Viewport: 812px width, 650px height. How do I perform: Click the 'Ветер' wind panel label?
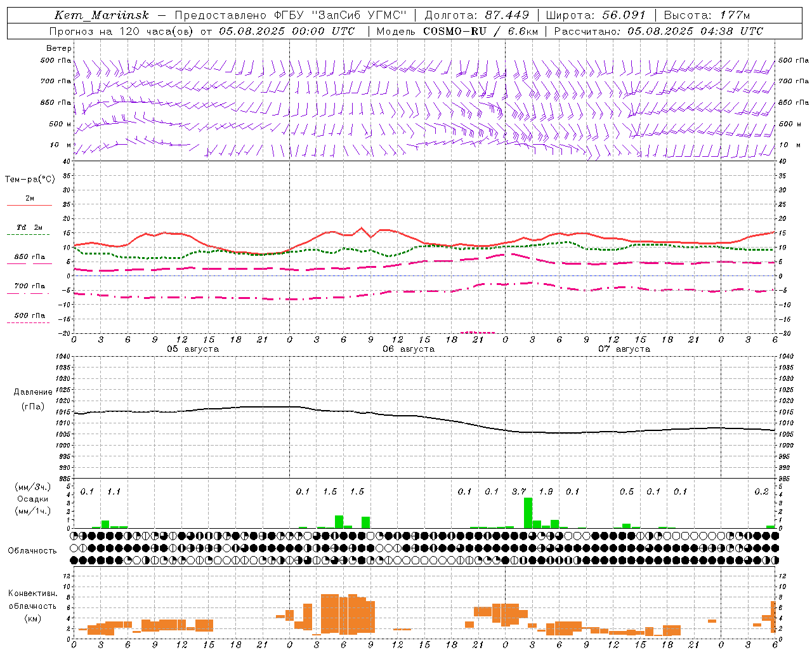59,48
